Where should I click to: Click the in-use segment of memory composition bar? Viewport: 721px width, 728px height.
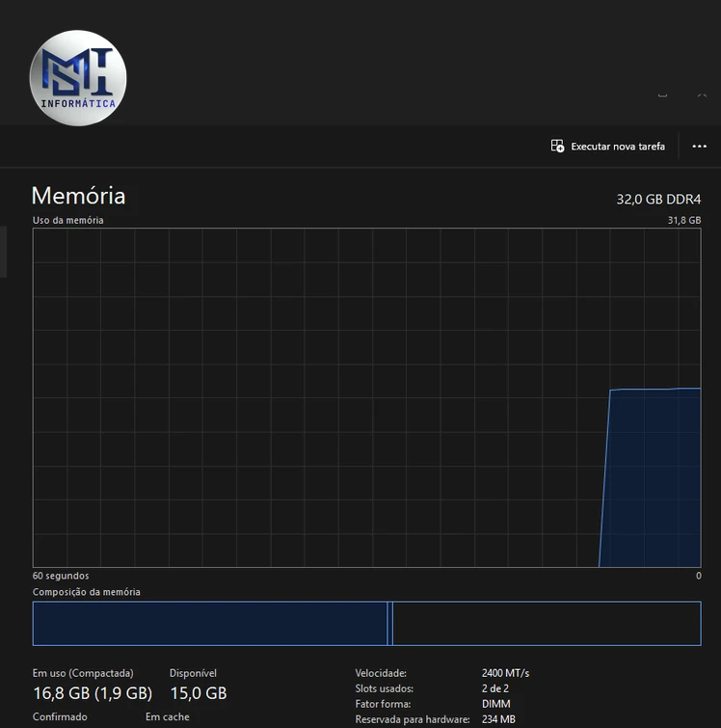210,624
